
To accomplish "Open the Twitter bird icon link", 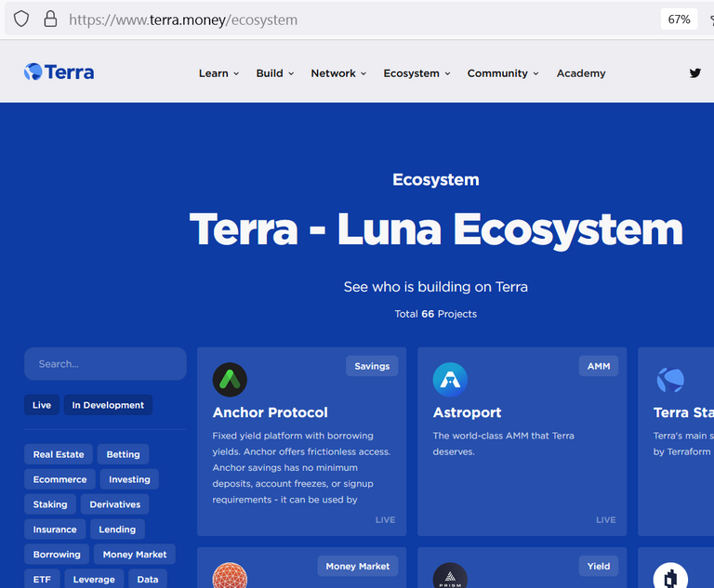I will tap(694, 72).
